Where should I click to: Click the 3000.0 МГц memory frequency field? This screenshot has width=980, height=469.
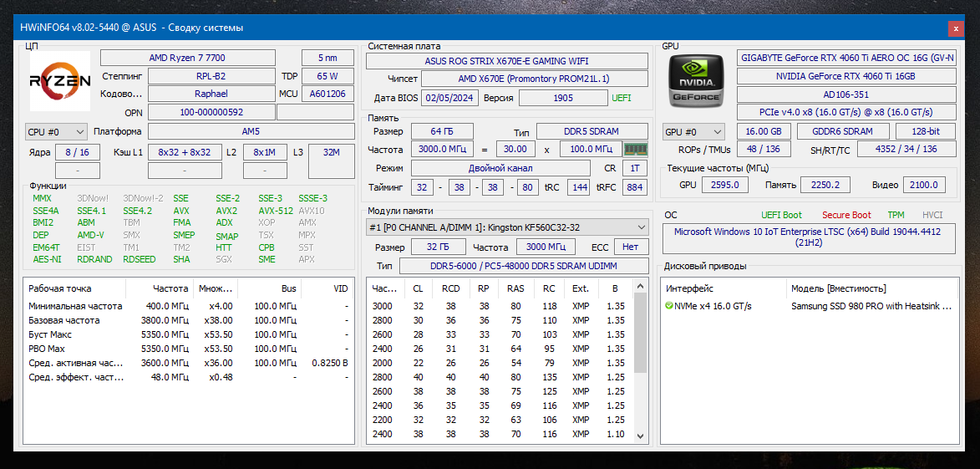(x=442, y=150)
